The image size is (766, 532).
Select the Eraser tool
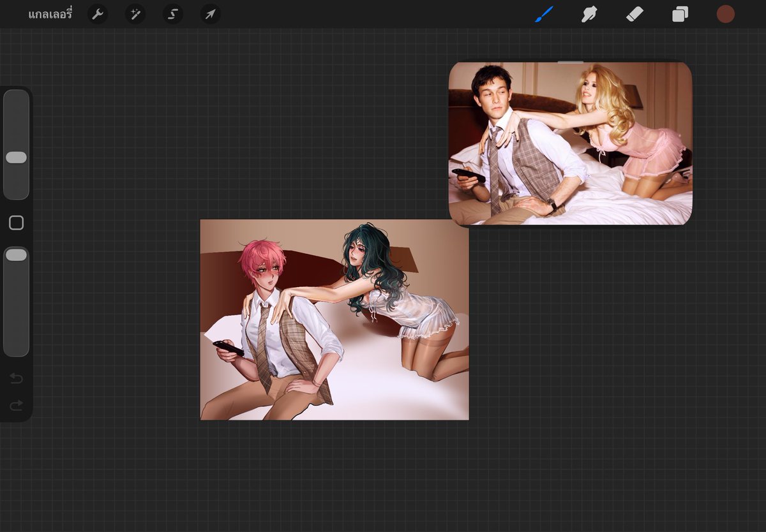635,14
